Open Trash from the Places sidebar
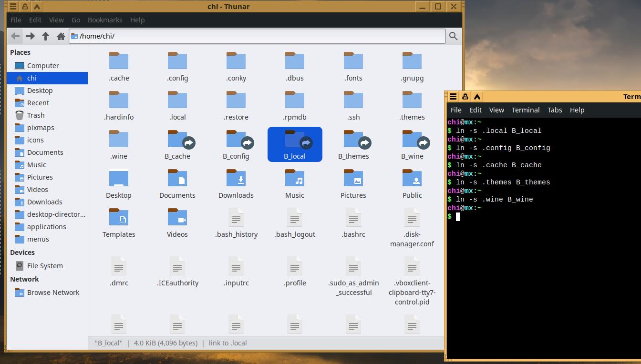The width and height of the screenshot is (641, 364). coord(36,115)
